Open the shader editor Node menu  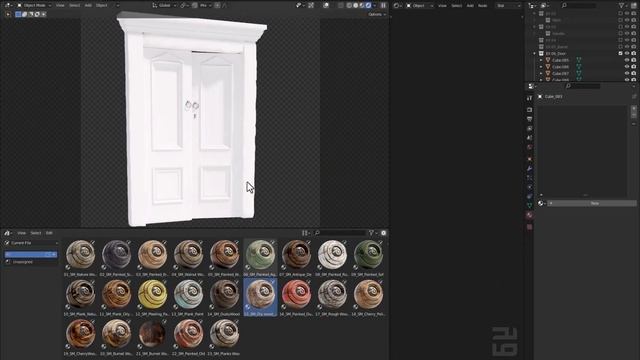coord(482,6)
